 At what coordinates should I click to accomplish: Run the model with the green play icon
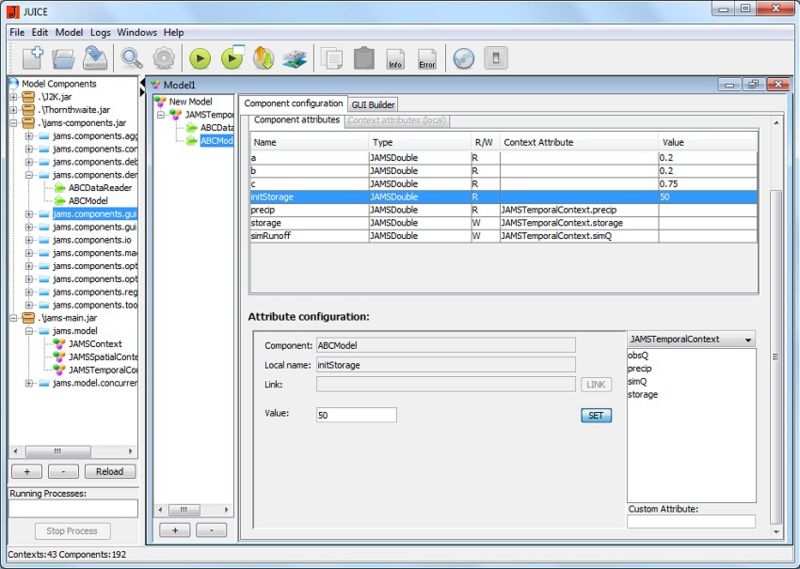click(199, 58)
